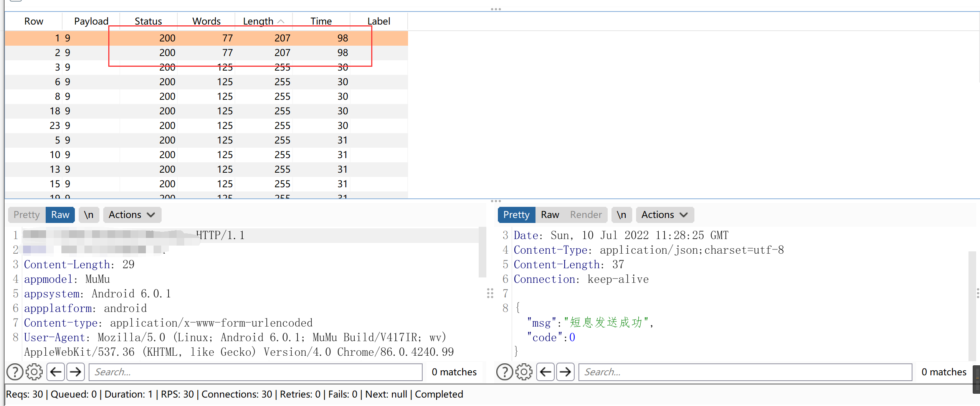Click the request panel search field
980x406 pixels.
click(x=255, y=372)
